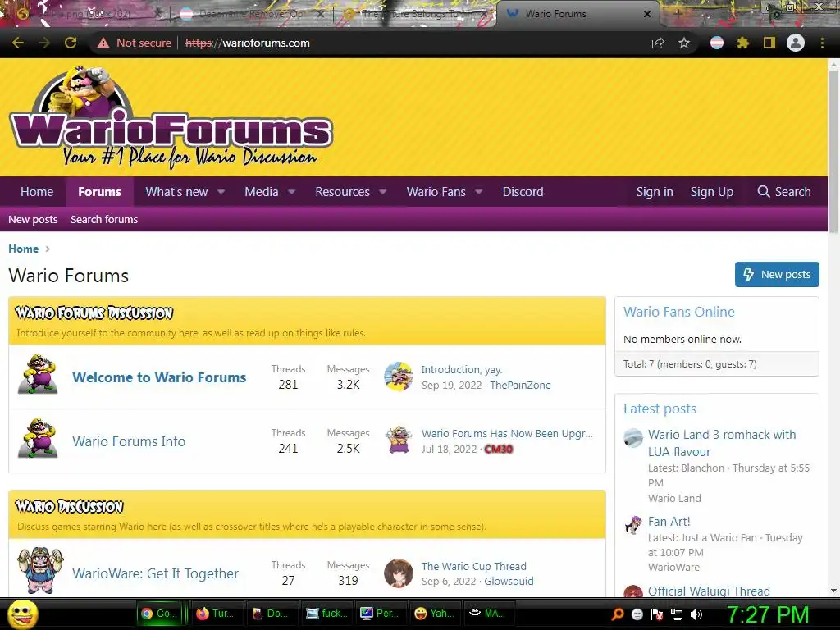Click the volume speaker tray icon
Viewport: 840px width, 630px height.
click(696, 614)
